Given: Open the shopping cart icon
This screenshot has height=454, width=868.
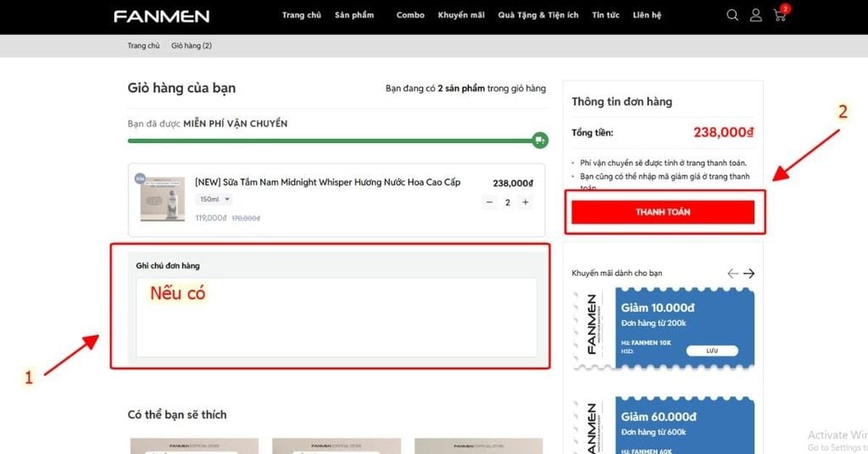Looking at the screenshot, I should coord(780,15).
